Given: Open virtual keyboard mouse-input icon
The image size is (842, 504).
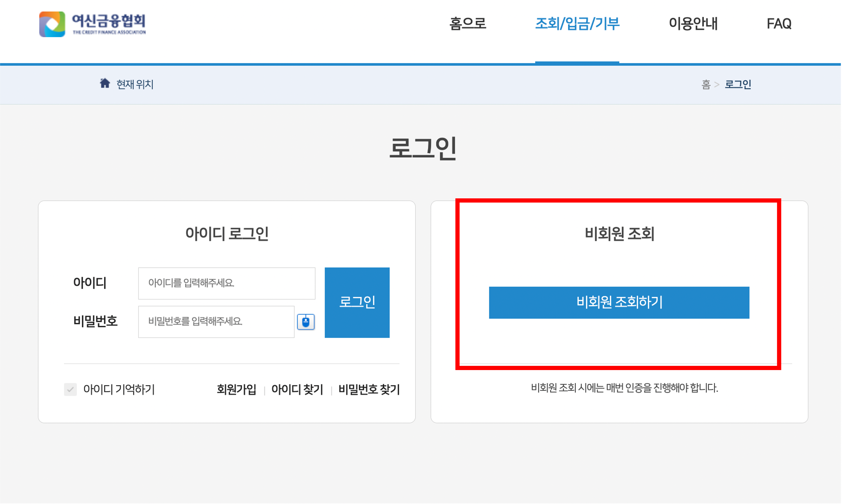Looking at the screenshot, I should (x=306, y=322).
